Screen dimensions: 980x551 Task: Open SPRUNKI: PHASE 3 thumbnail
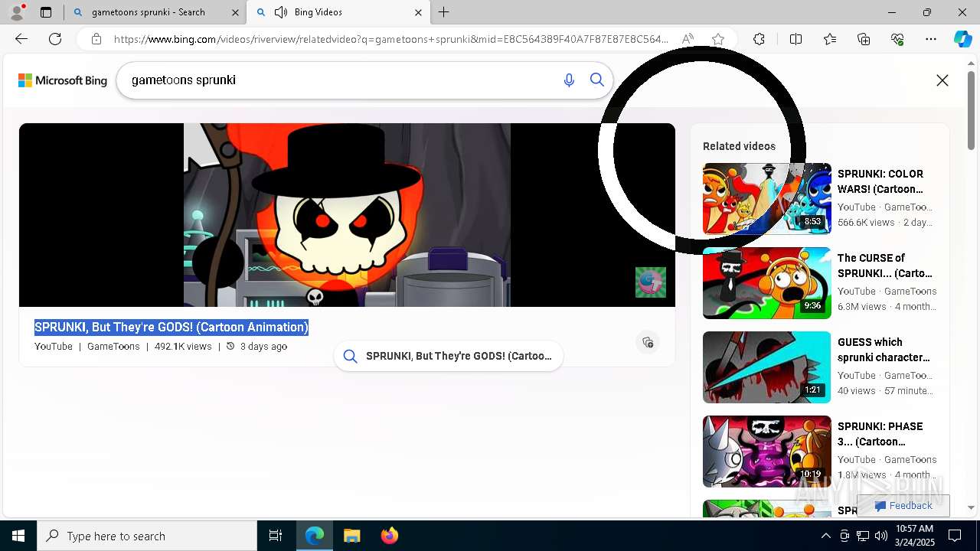tap(767, 452)
